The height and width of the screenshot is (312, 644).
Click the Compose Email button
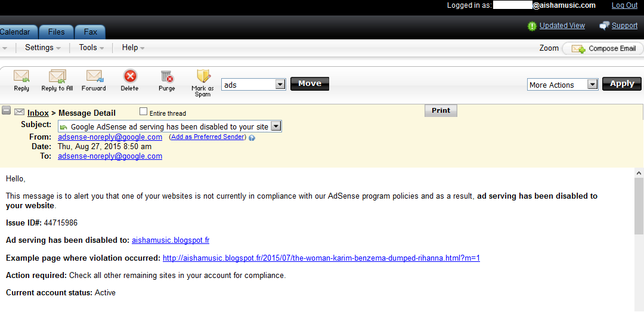[602, 48]
